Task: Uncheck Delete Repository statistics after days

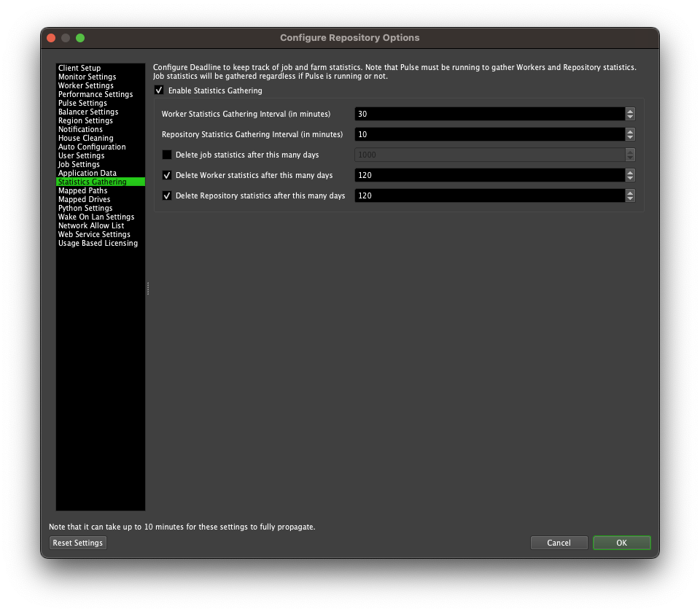Action: (167, 195)
